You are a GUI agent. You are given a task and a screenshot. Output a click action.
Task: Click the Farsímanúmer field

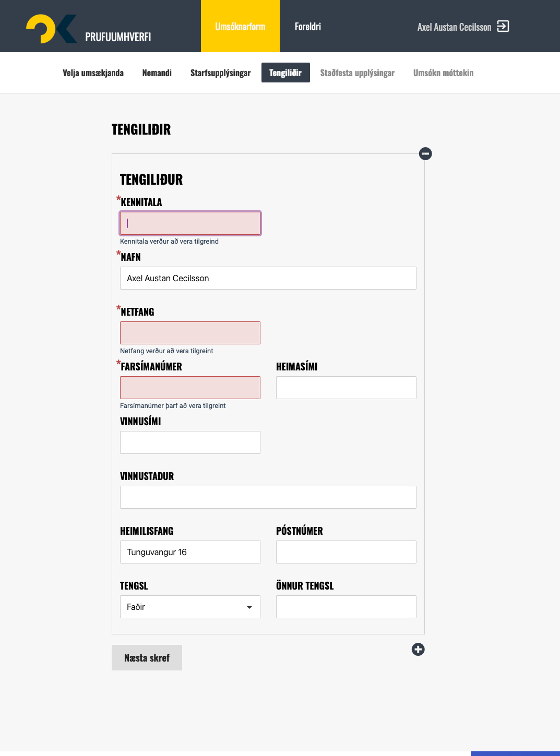(x=190, y=388)
